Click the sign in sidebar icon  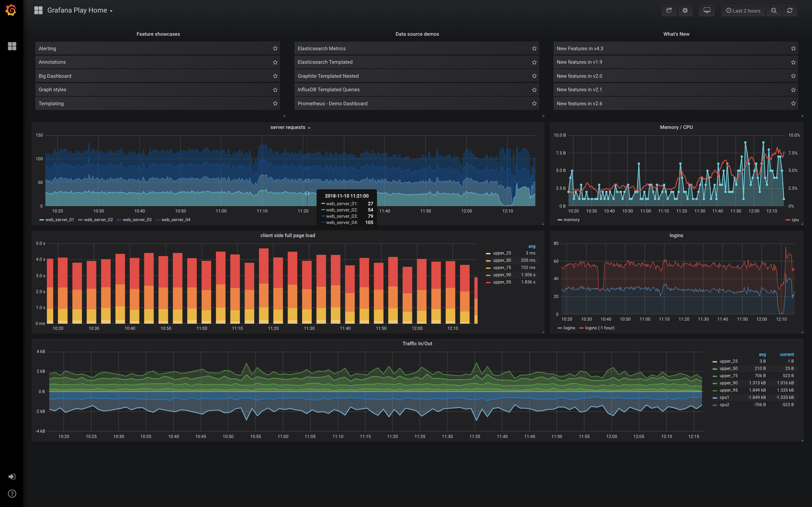click(x=12, y=477)
